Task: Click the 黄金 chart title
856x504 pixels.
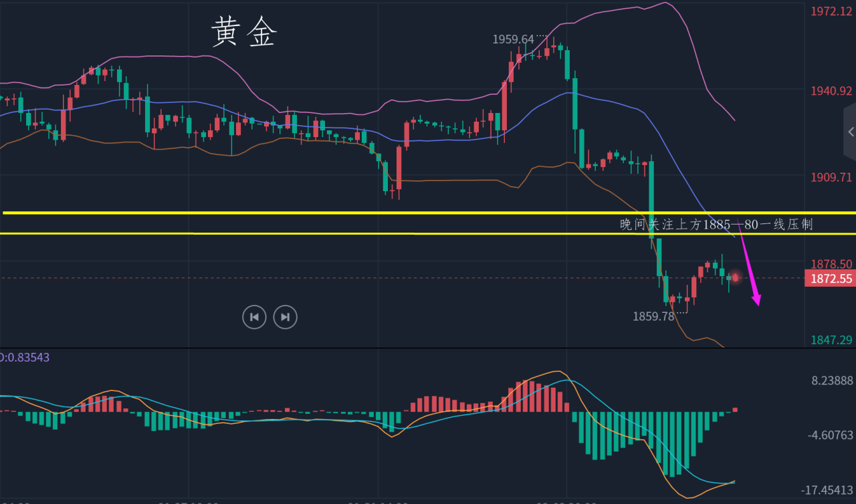Action: (243, 32)
